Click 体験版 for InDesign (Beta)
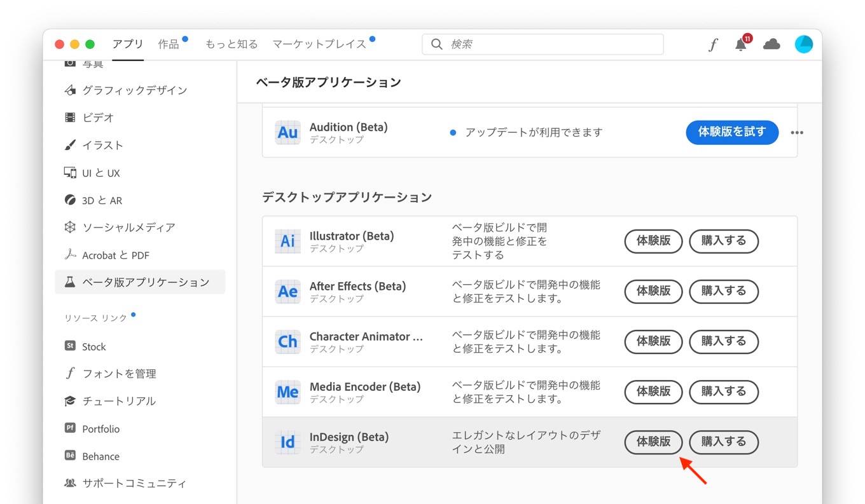This screenshot has width=865, height=504. (654, 442)
